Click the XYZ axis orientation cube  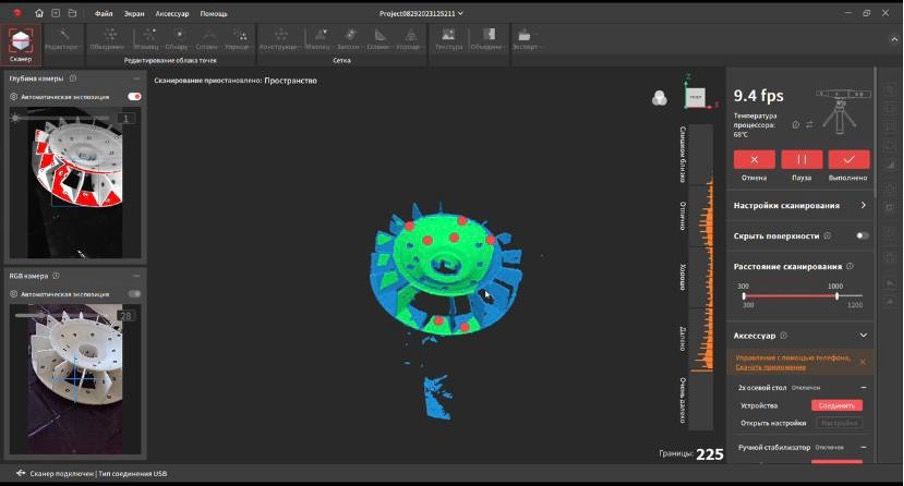694,96
